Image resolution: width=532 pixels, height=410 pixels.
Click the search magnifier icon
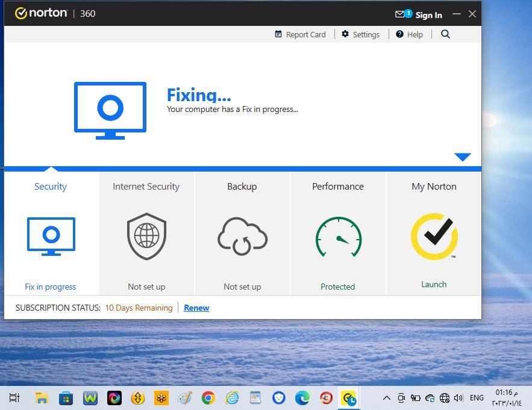pyautogui.click(x=445, y=34)
